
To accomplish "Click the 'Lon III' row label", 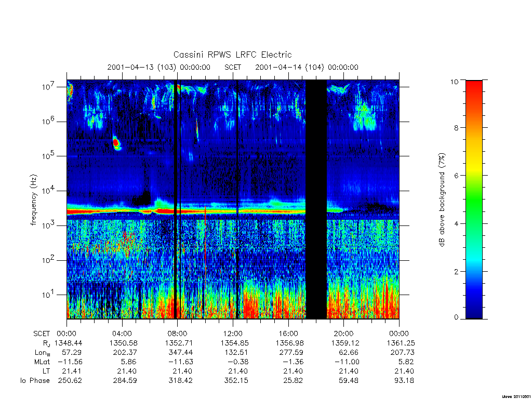I will coord(43,353).
